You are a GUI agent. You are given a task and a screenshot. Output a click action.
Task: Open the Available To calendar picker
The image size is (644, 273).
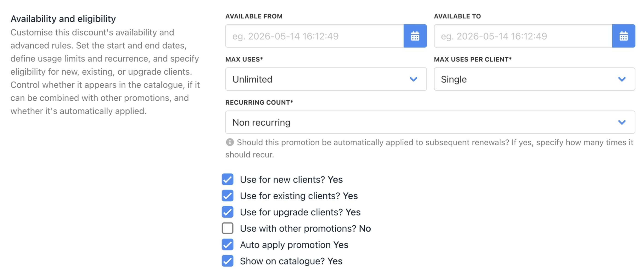point(624,36)
